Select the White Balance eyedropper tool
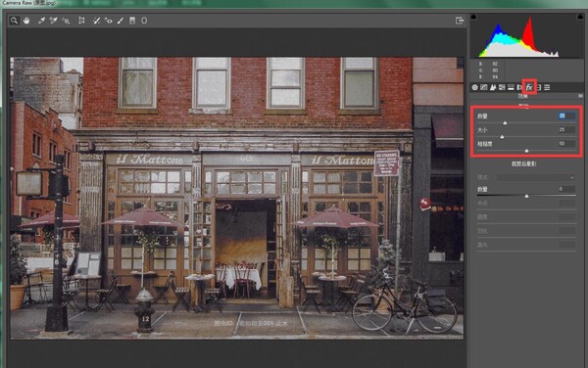The height and width of the screenshot is (368, 588). (x=41, y=21)
